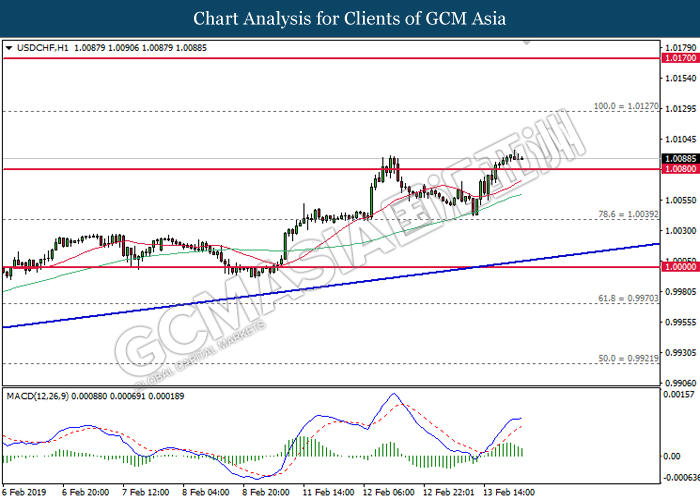Click the 0.99805 price scale value
The height and width of the screenshot is (500, 700).
681,292
